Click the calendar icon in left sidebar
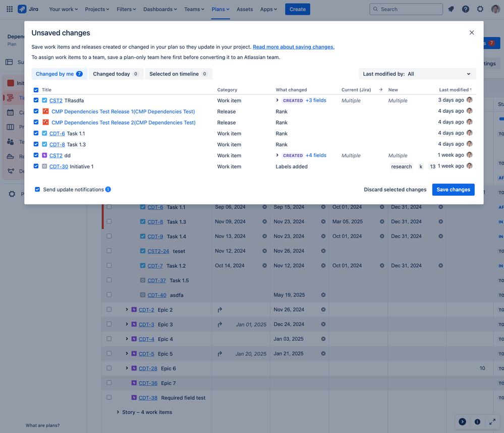The width and height of the screenshot is (504, 433). coord(10,112)
